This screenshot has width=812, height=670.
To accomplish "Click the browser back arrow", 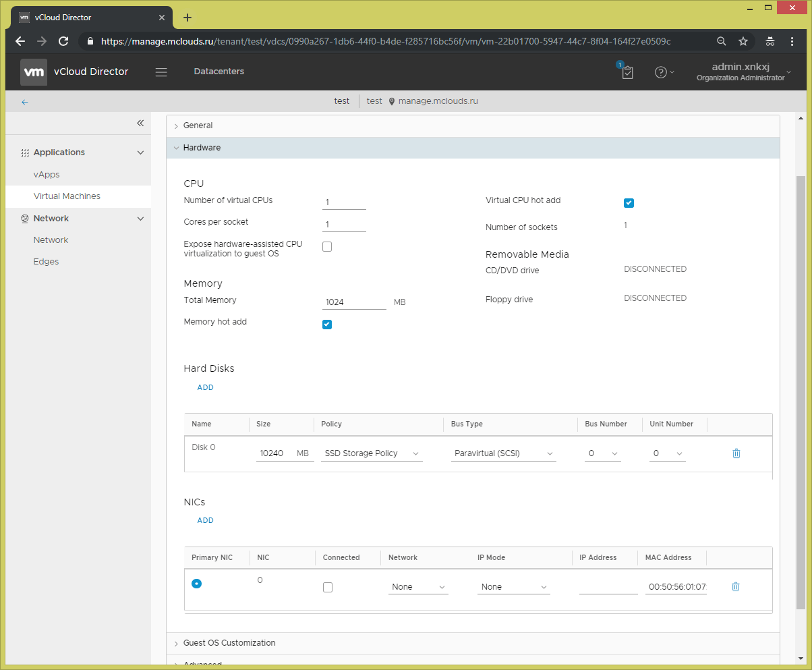I will click(x=20, y=41).
